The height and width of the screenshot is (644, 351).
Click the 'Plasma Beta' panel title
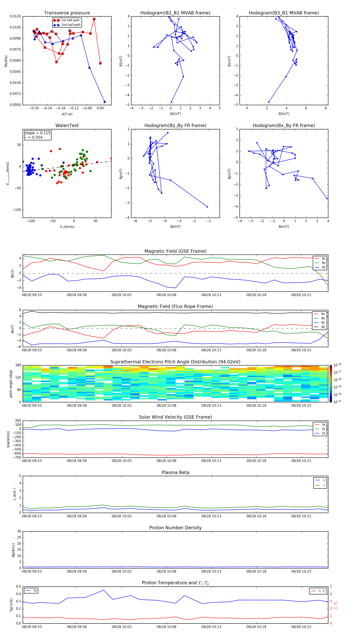click(175, 473)
